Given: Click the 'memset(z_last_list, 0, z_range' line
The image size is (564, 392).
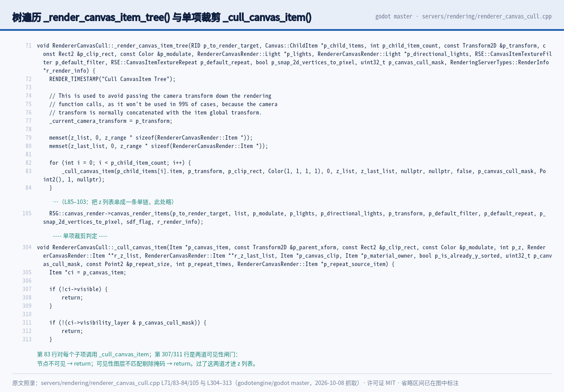Looking at the screenshot, I should 159,146.
